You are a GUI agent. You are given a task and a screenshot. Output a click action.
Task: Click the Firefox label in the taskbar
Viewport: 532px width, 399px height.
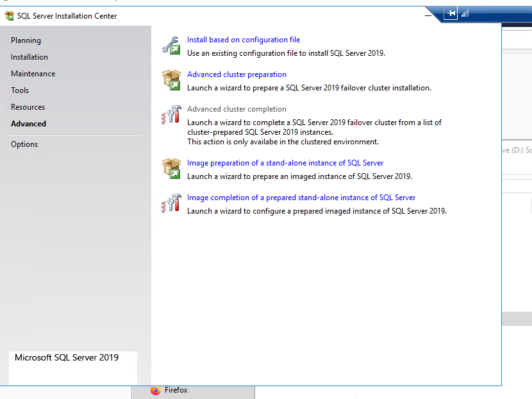pos(176,390)
